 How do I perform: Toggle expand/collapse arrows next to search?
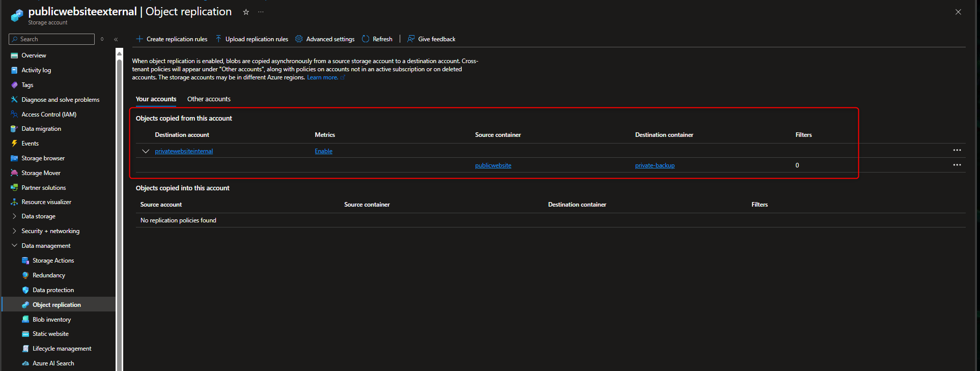click(x=102, y=39)
